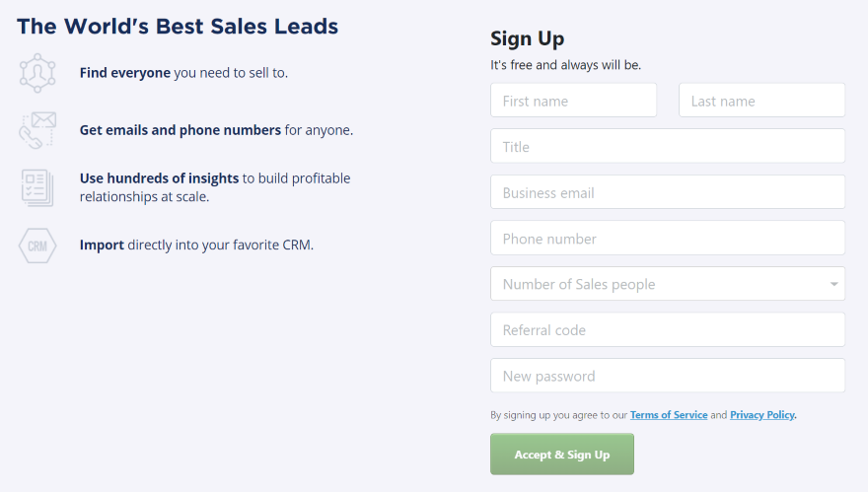The image size is (868, 492).
Task: Click the insights checklist icon
Action: click(x=36, y=187)
